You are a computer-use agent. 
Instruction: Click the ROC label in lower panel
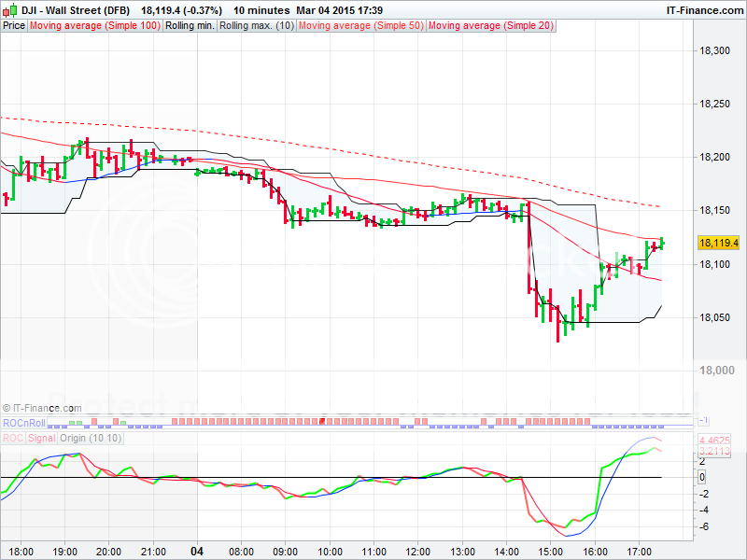click(x=12, y=437)
